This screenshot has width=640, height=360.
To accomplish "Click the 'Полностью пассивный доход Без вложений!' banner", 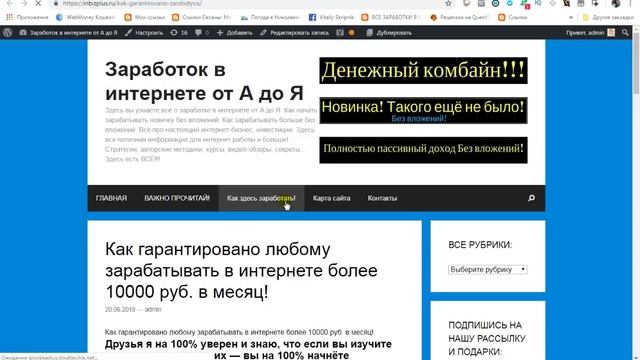I will pyautogui.click(x=423, y=150).
